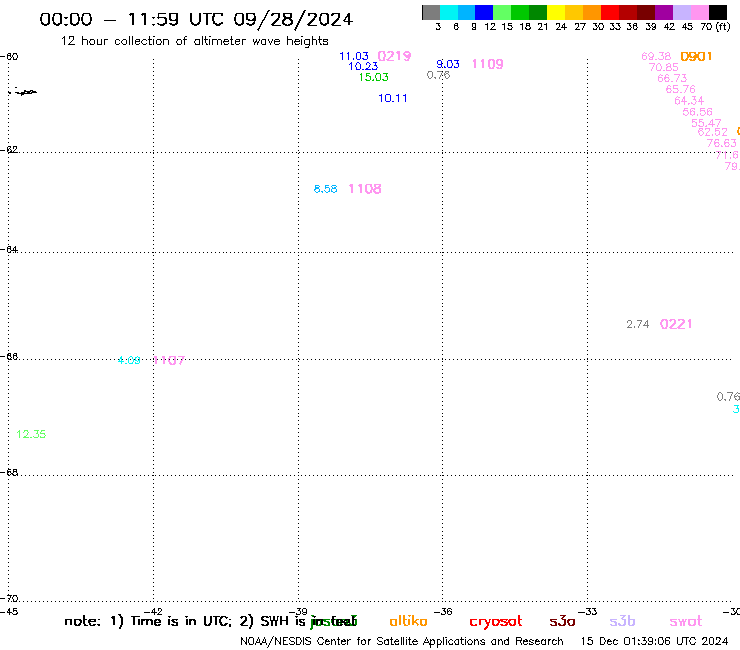Click the green 12.35 wave height
The width and height of the screenshot is (740, 650).
click(31, 434)
